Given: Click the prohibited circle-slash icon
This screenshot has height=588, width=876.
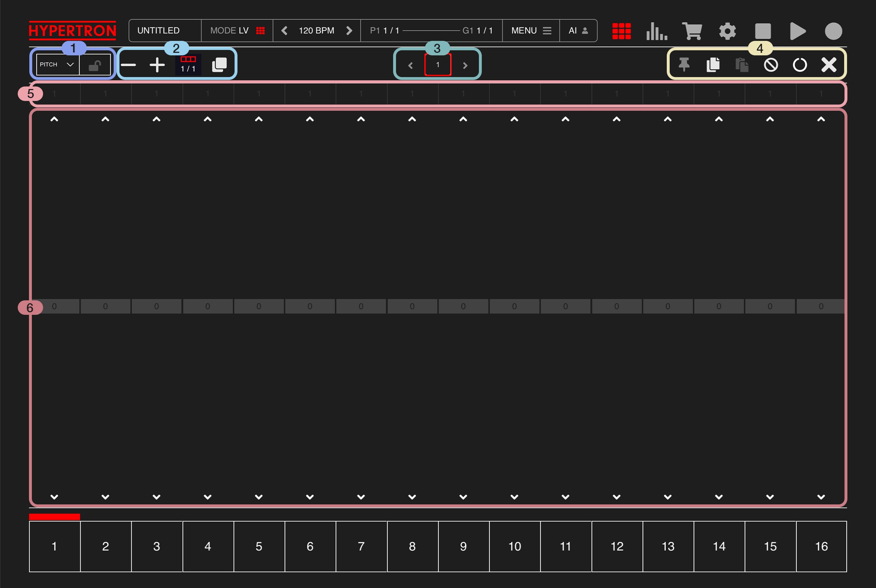Looking at the screenshot, I should point(771,64).
